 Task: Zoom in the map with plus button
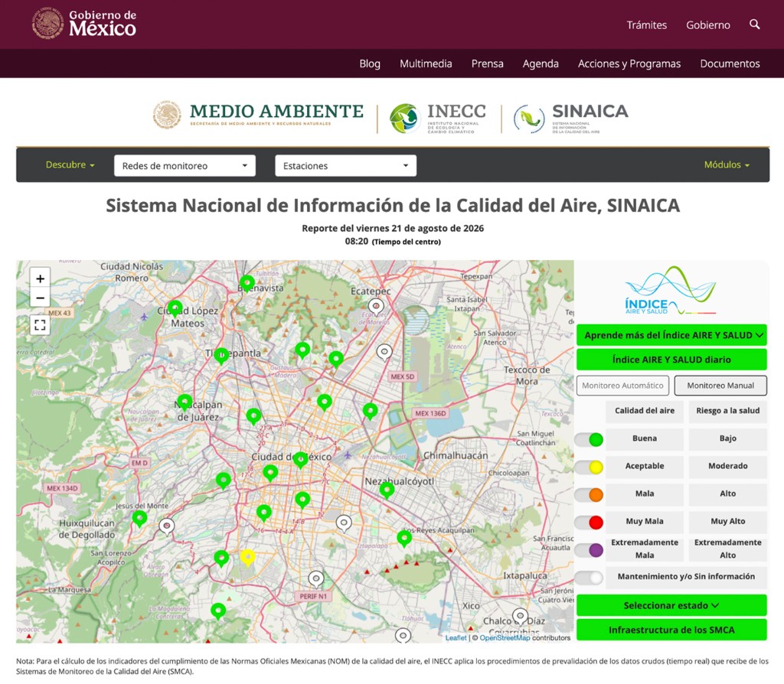(x=40, y=278)
